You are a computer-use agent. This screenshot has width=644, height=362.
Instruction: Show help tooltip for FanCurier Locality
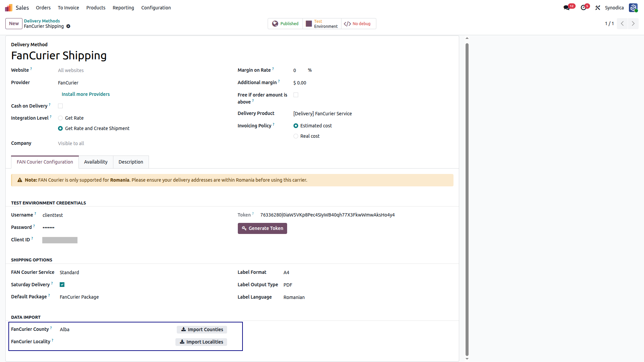coord(53,340)
